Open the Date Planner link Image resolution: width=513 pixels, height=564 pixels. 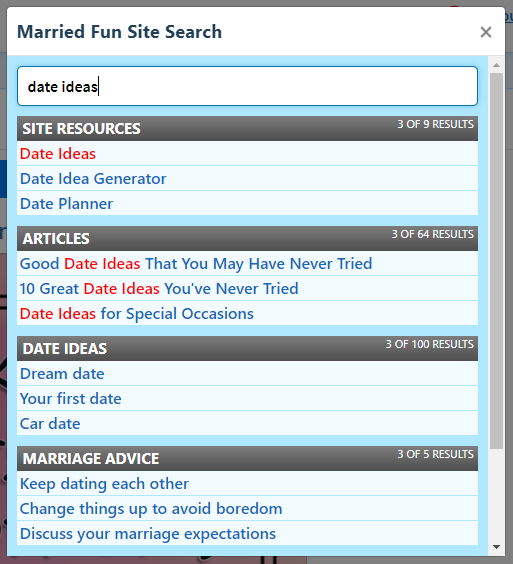tap(66, 204)
